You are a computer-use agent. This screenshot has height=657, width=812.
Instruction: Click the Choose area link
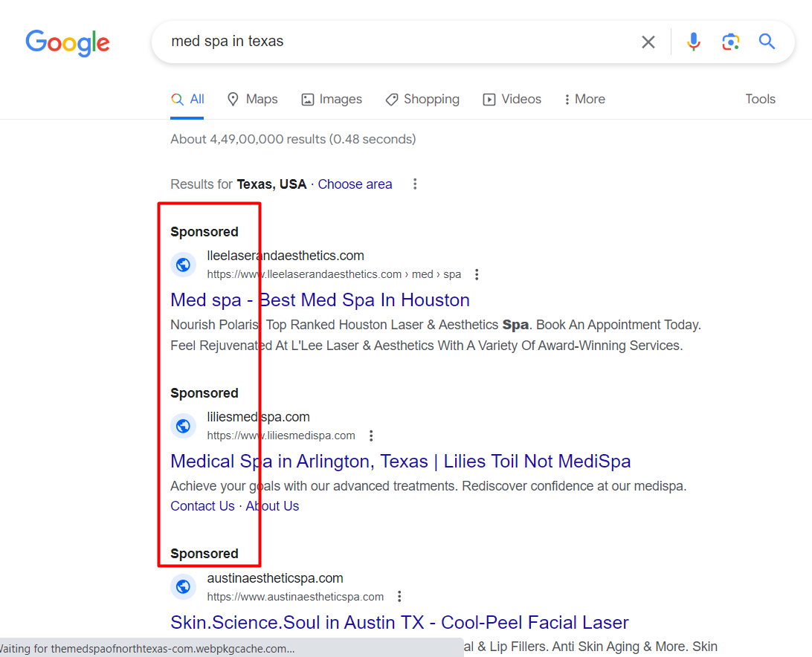pos(355,184)
